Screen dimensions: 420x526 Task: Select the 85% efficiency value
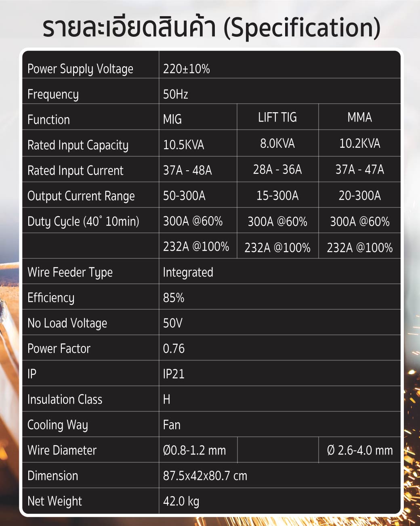[x=174, y=298]
